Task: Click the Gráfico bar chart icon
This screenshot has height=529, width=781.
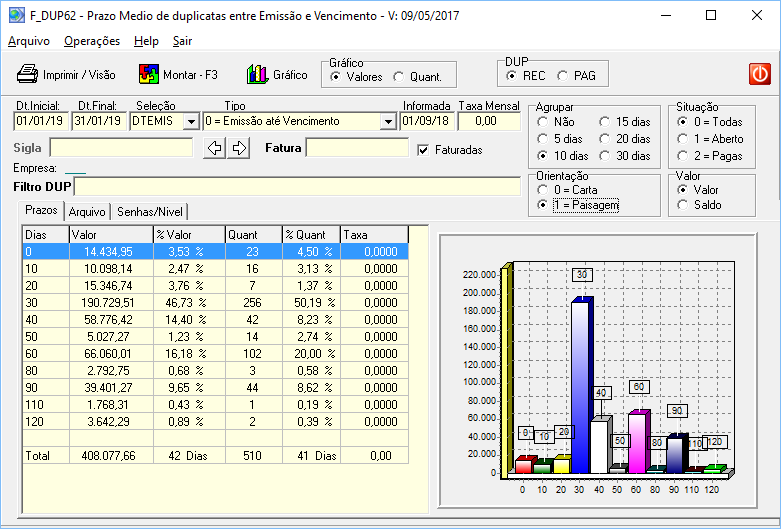Action: point(258,74)
